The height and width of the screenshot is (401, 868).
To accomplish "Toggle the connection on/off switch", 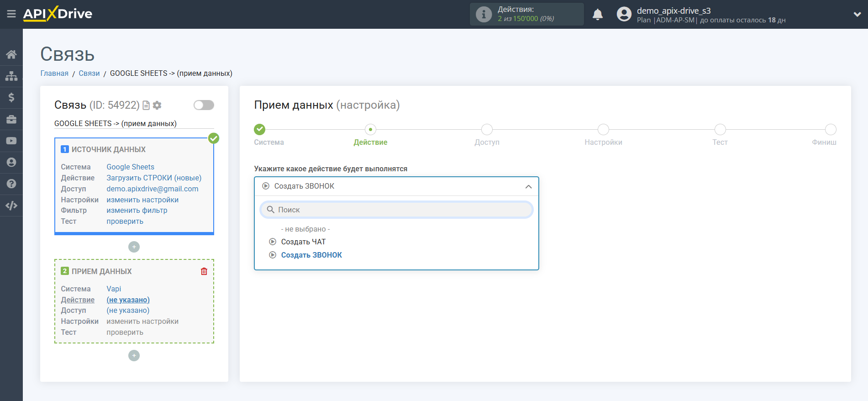I will click(204, 105).
